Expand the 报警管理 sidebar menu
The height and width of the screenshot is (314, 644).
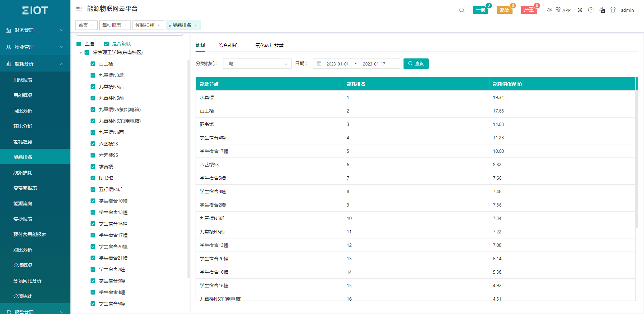tap(35, 311)
